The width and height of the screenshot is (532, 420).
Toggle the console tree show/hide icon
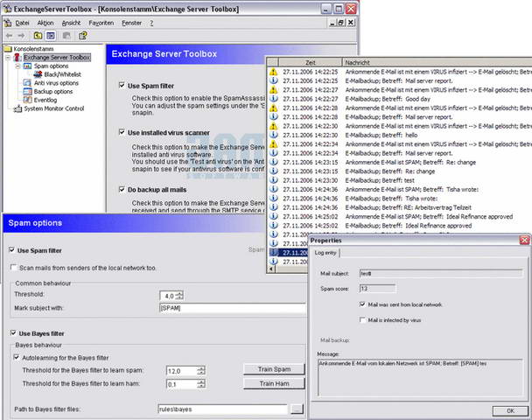coord(51,36)
